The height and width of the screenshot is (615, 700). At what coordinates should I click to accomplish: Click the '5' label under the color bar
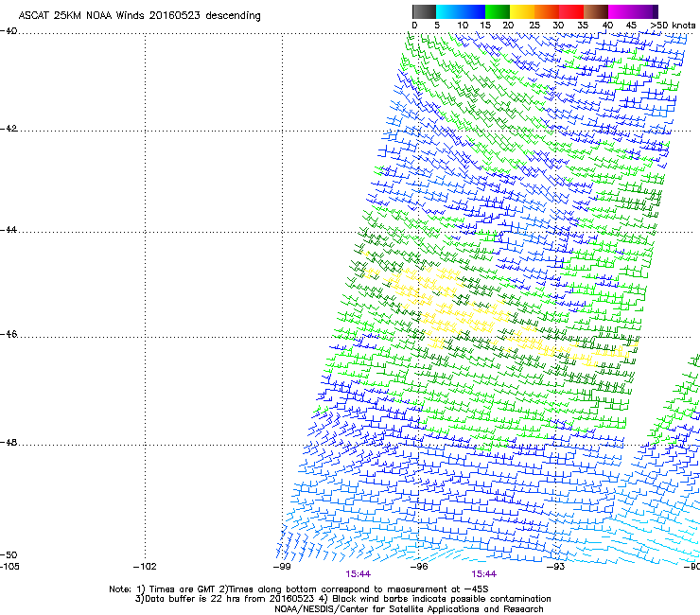point(437,26)
